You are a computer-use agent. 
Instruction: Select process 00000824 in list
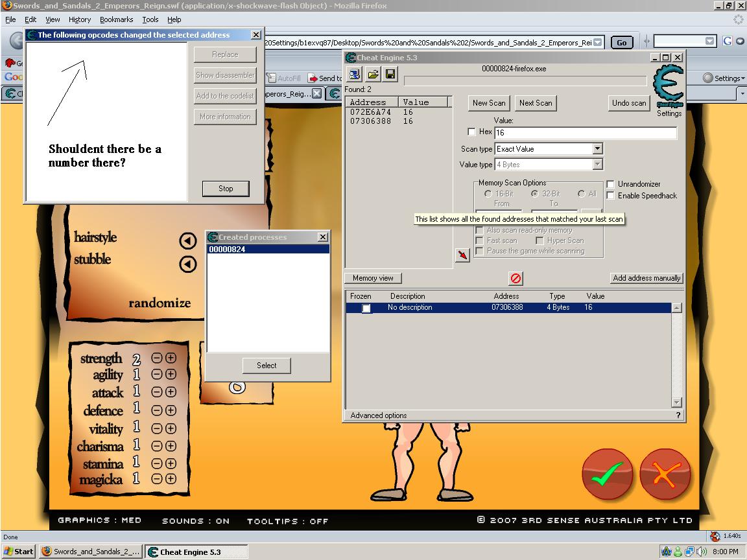(268, 249)
